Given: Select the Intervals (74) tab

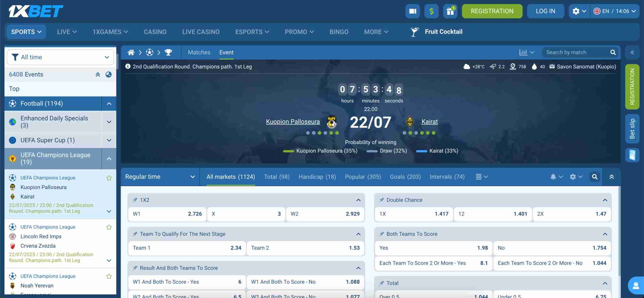Looking at the screenshot, I should (x=447, y=177).
